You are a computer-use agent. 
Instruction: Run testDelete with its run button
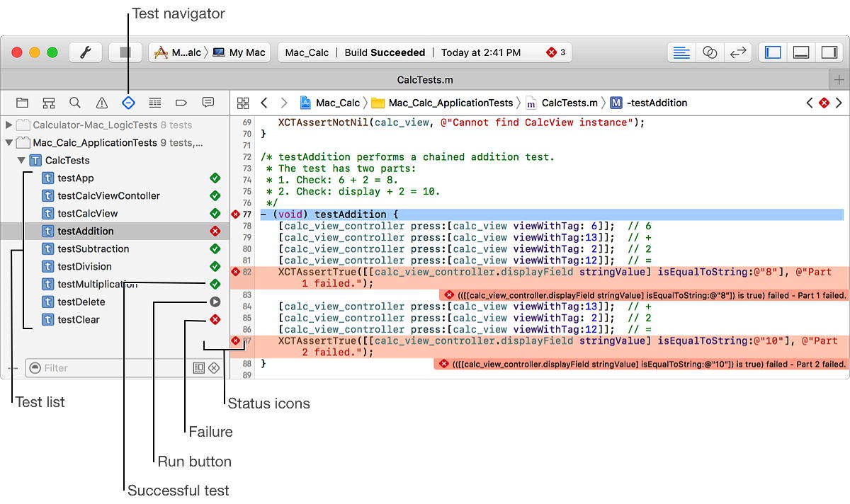[x=215, y=302]
